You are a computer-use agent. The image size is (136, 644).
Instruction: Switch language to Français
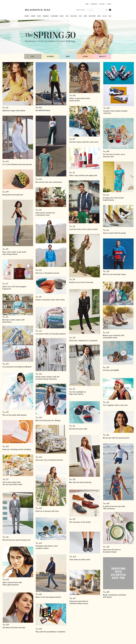point(109,4)
